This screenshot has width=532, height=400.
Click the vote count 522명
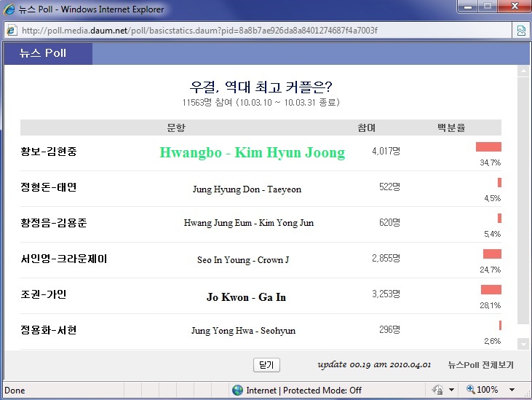pyautogui.click(x=389, y=187)
